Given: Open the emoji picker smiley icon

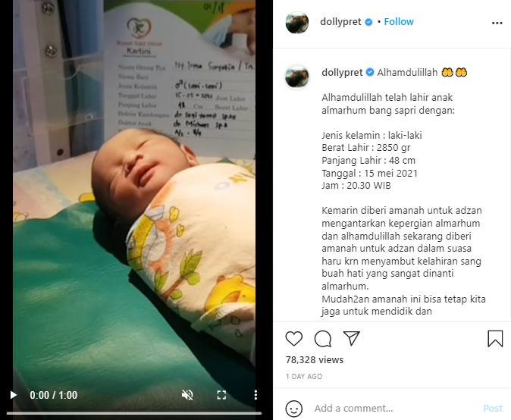Looking at the screenshot, I should 294,409.
